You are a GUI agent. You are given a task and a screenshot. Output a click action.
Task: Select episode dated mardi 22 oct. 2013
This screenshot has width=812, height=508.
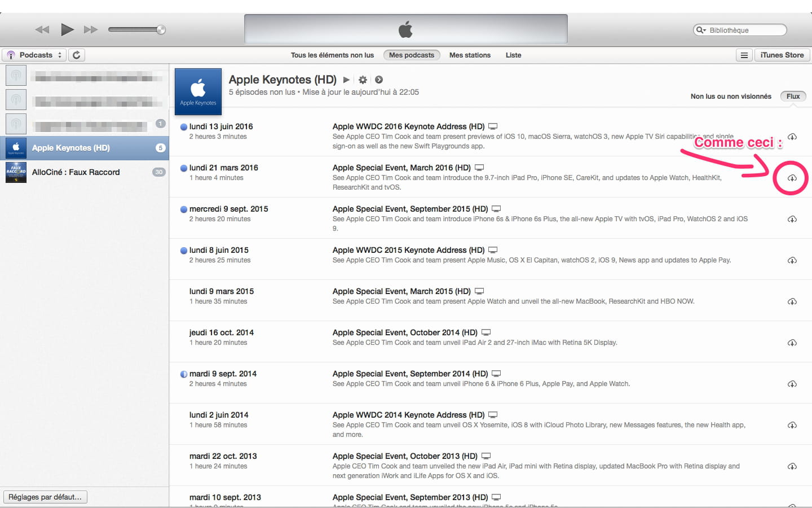coord(223,456)
